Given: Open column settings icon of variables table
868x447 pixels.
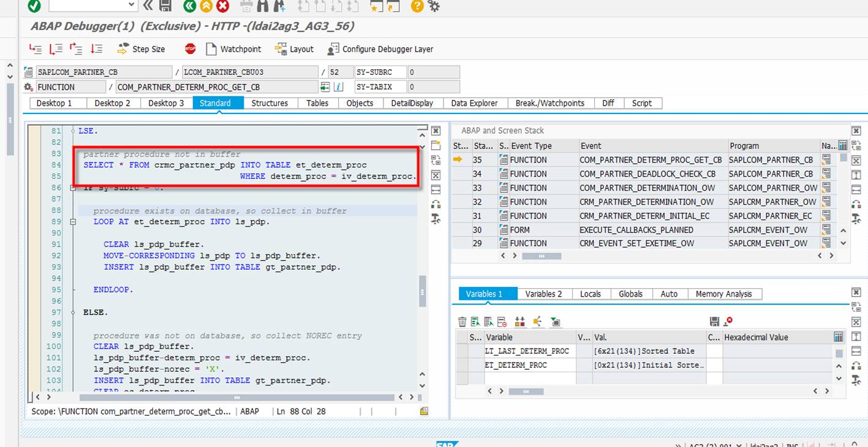Looking at the screenshot, I should [839, 337].
